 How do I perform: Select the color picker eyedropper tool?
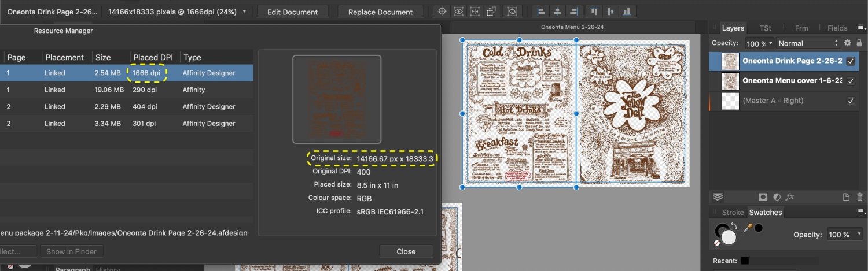point(747,228)
